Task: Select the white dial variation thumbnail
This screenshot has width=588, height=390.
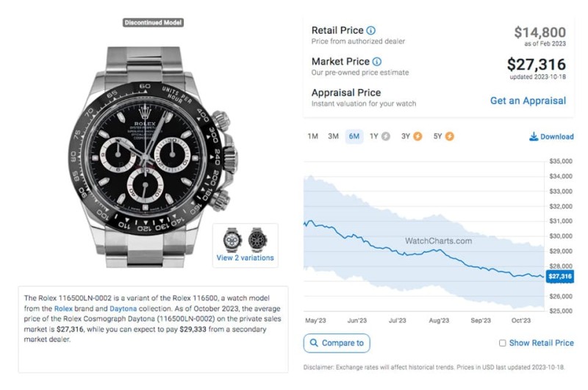Action: (x=232, y=239)
